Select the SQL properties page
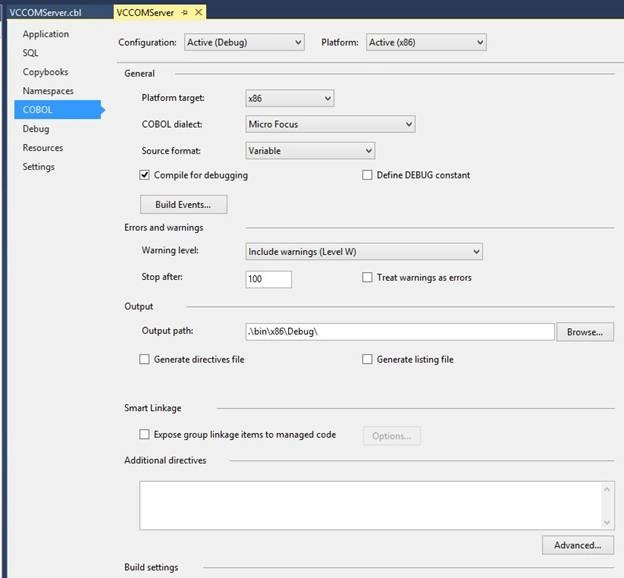624x578 pixels. (x=31, y=53)
